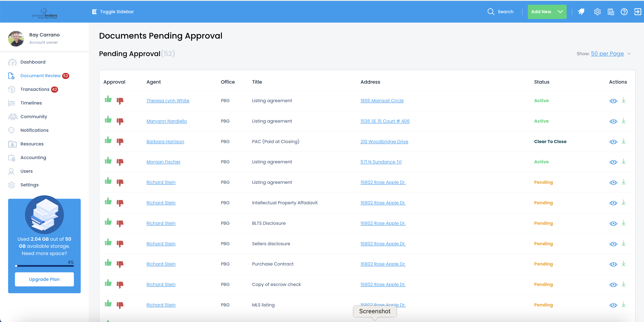
Task: Open the 1805 Mainsail Circle address link
Action: click(x=382, y=101)
